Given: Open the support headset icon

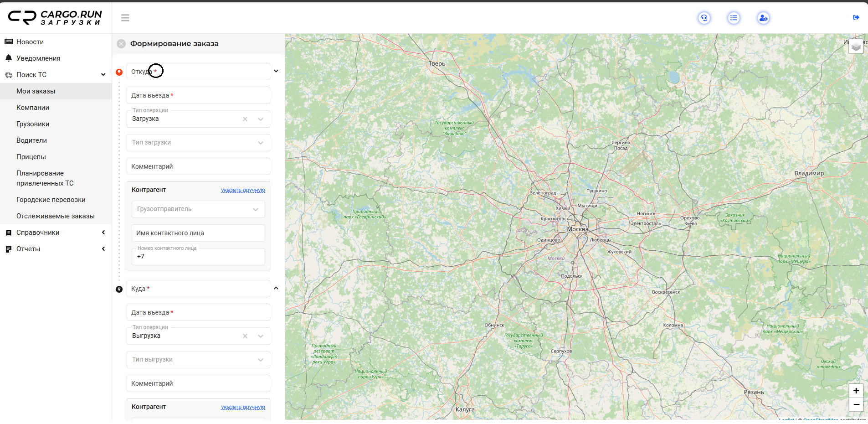Looking at the screenshot, I should (704, 18).
